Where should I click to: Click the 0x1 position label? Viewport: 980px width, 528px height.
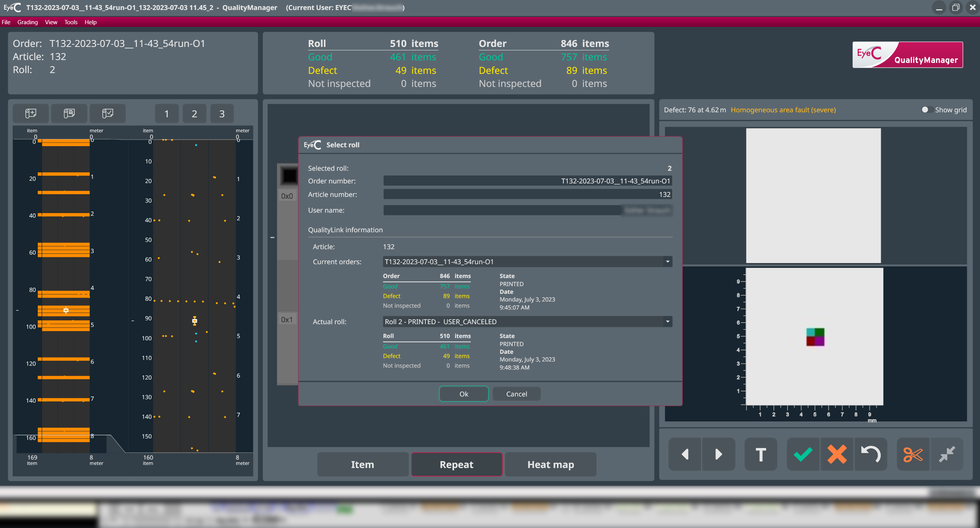click(287, 320)
